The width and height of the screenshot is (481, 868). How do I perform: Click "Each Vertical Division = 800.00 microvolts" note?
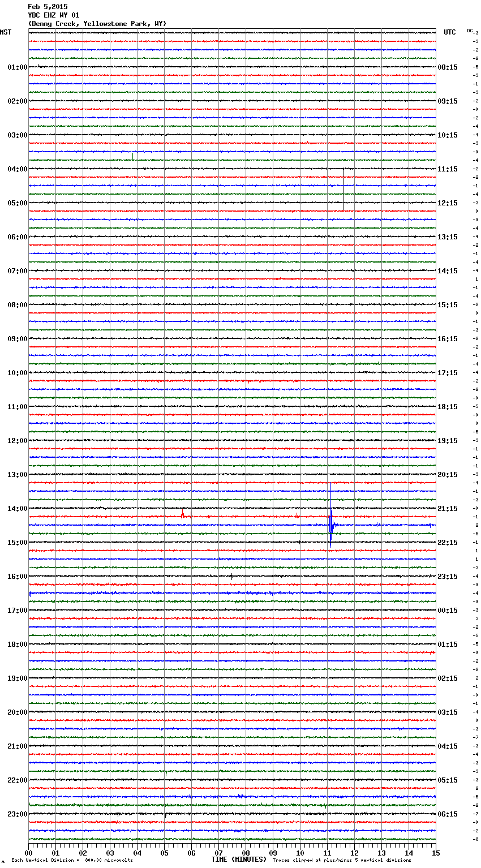(x=72, y=860)
